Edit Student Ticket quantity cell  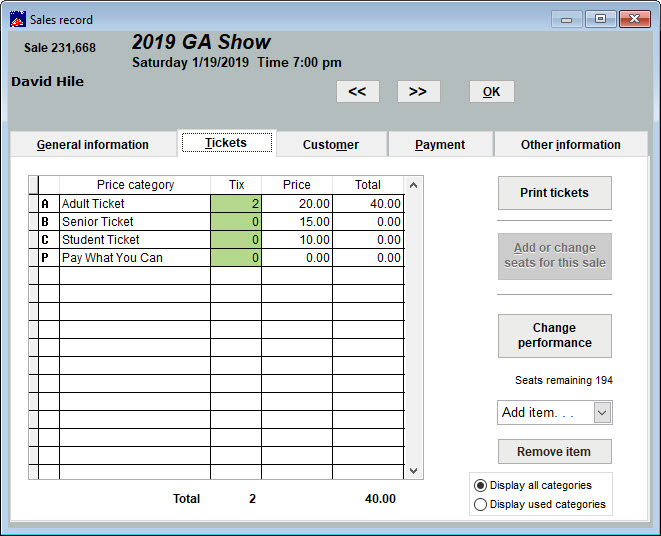(236, 240)
